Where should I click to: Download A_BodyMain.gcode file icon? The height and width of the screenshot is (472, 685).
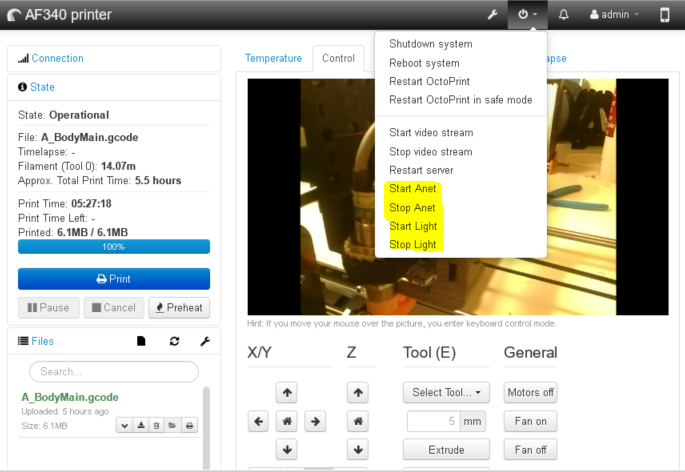click(141, 425)
